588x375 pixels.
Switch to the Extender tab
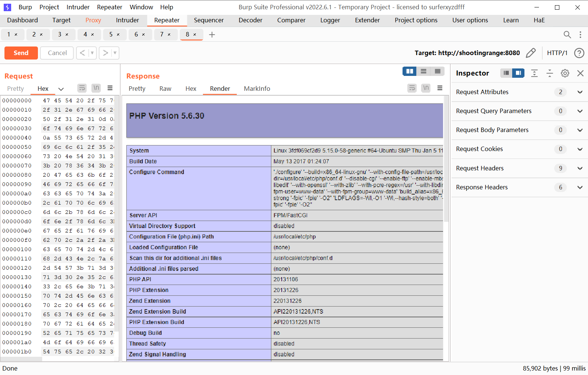(367, 20)
